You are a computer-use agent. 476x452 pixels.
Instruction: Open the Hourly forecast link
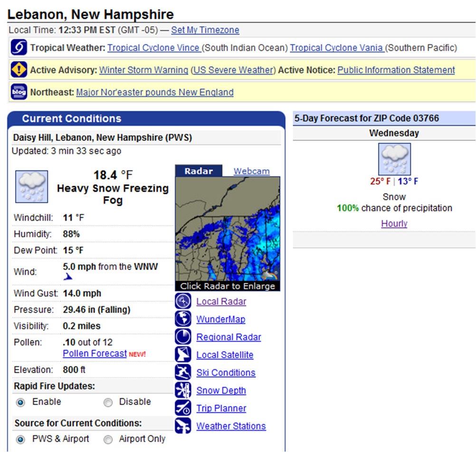point(394,224)
